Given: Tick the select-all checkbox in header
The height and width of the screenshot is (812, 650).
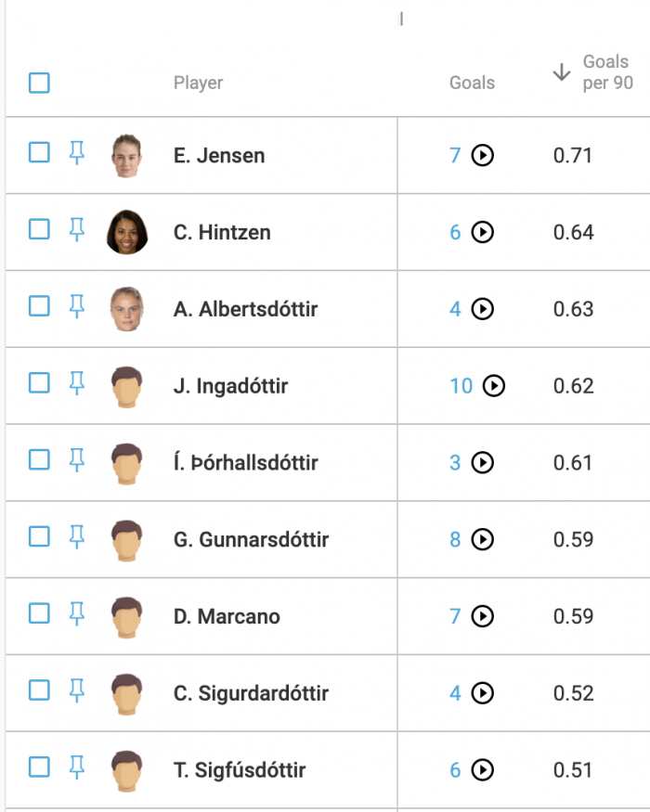Looking at the screenshot, I should (39, 83).
